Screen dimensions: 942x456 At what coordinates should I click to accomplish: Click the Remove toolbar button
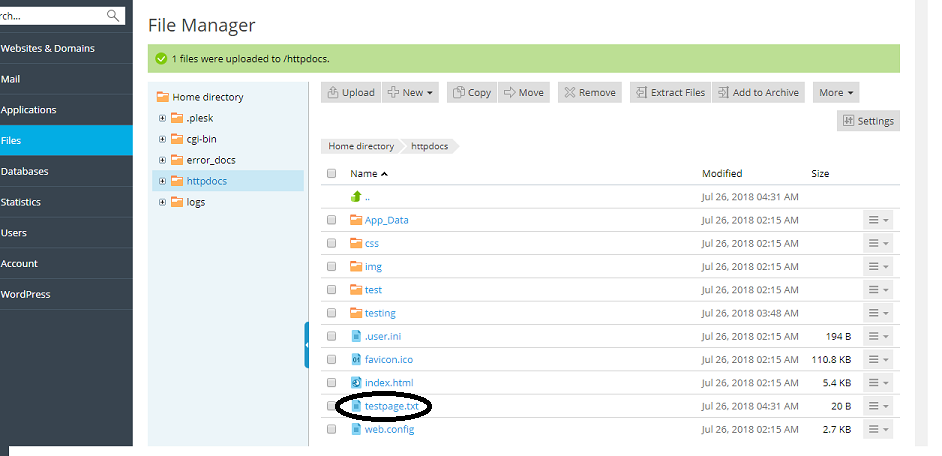pyautogui.click(x=589, y=93)
